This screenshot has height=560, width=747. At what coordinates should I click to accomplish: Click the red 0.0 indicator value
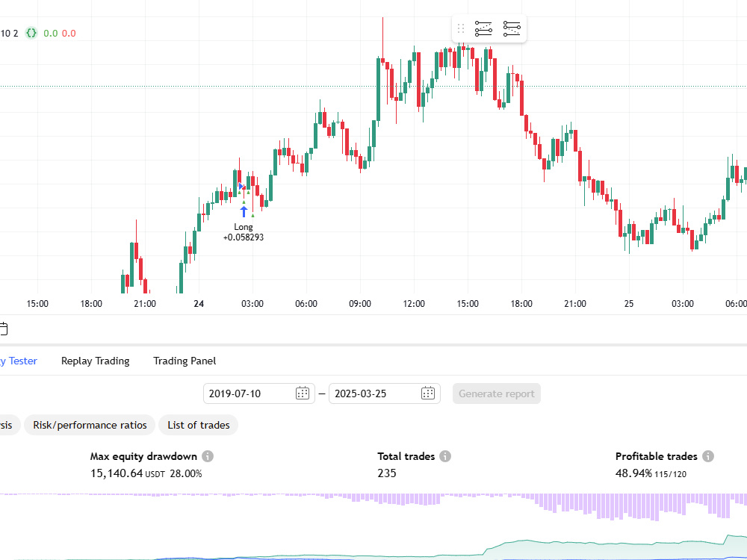(69, 34)
